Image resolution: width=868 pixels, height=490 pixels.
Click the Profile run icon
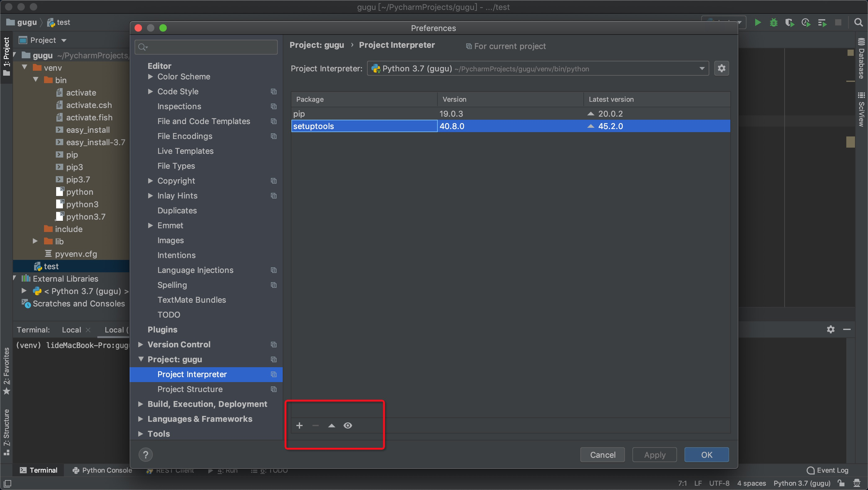coord(806,23)
